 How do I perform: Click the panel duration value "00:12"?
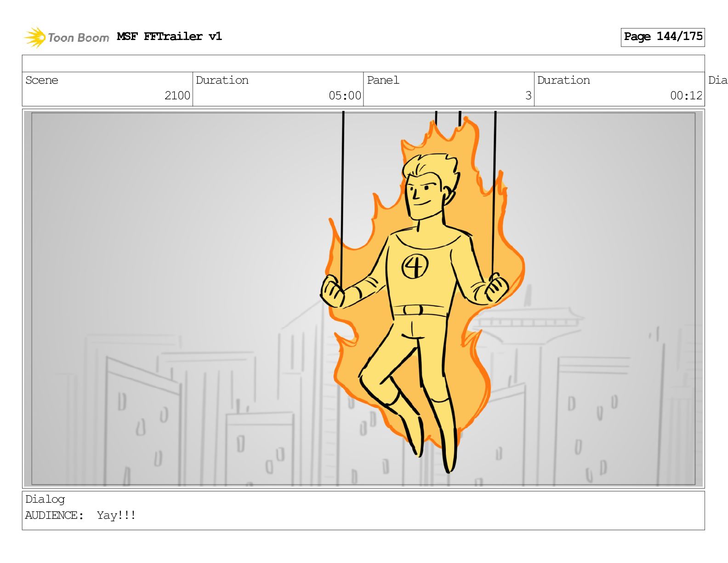686,96
